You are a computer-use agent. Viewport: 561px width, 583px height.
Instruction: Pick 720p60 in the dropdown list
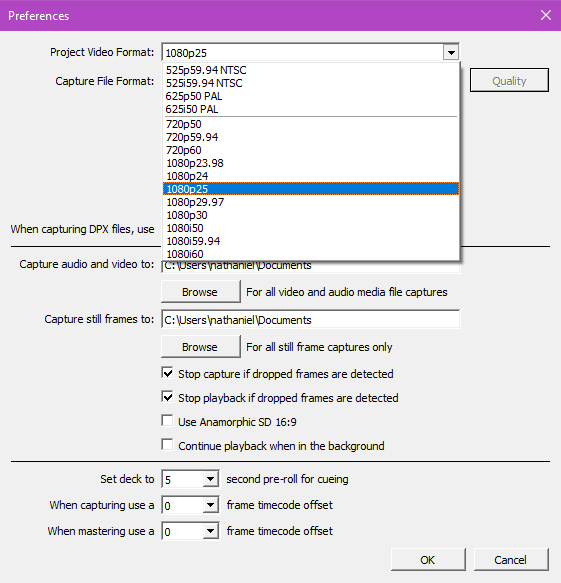pos(311,150)
